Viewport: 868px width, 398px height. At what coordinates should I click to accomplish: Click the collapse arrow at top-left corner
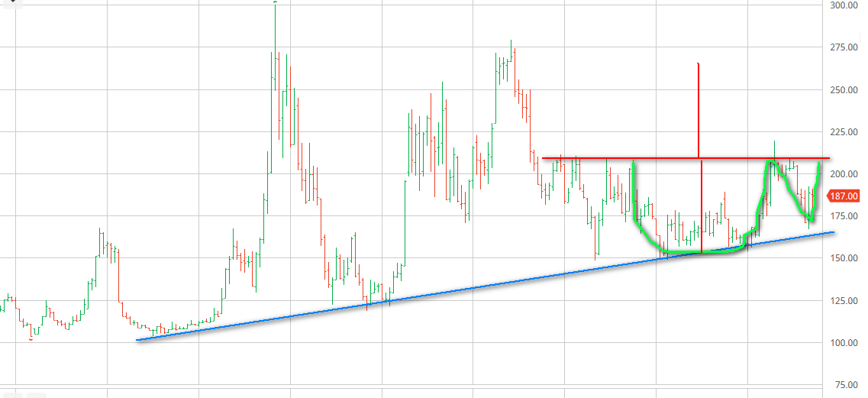pos(11,4)
